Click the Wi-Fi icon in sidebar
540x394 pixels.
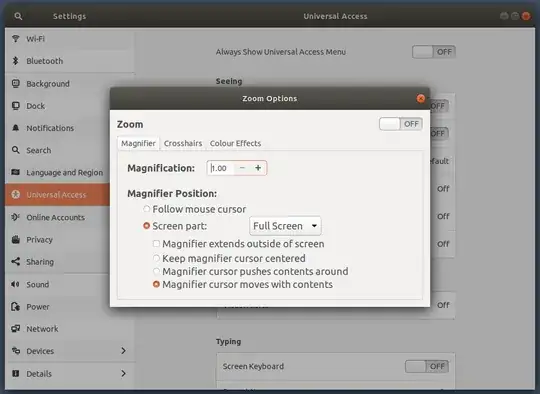(15, 38)
